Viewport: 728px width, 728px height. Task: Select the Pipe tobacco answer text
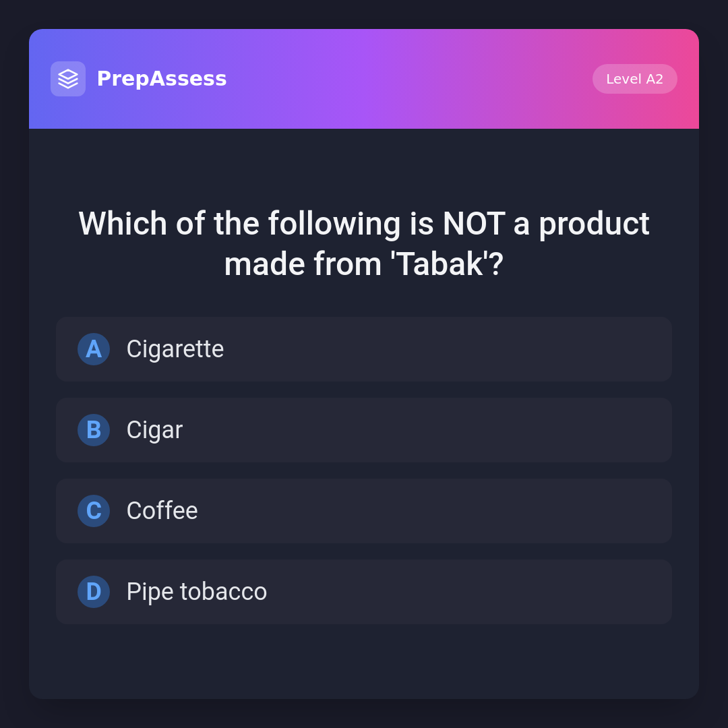197,592
